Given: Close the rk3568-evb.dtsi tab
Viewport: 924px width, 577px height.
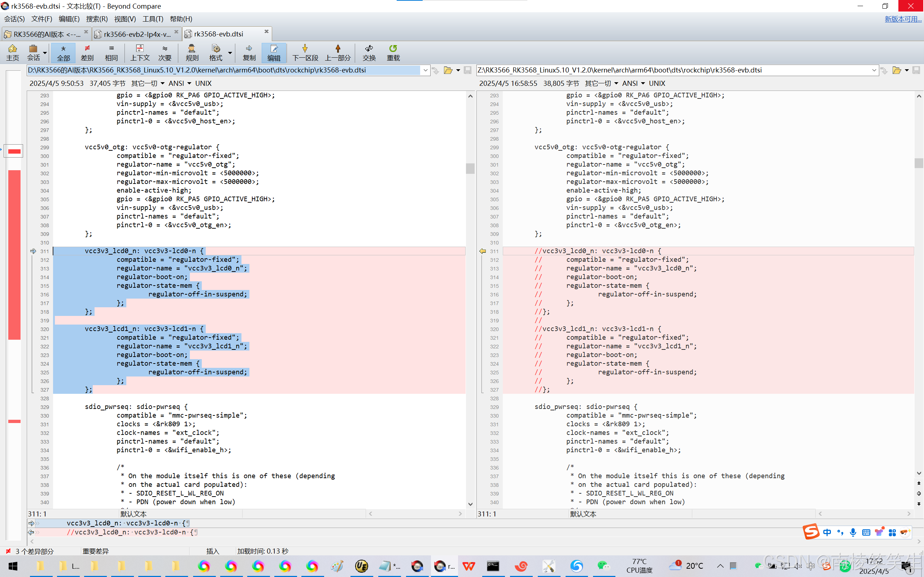Looking at the screenshot, I should [266, 32].
